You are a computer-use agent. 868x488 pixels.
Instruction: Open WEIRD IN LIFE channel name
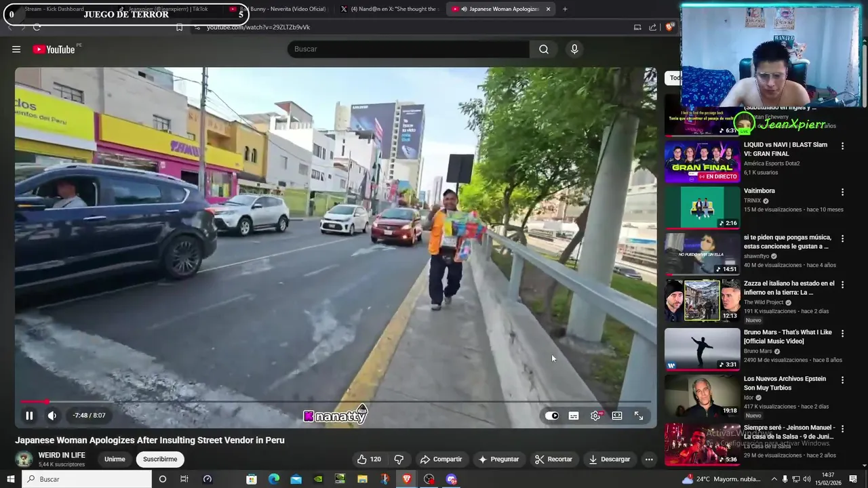62,455
